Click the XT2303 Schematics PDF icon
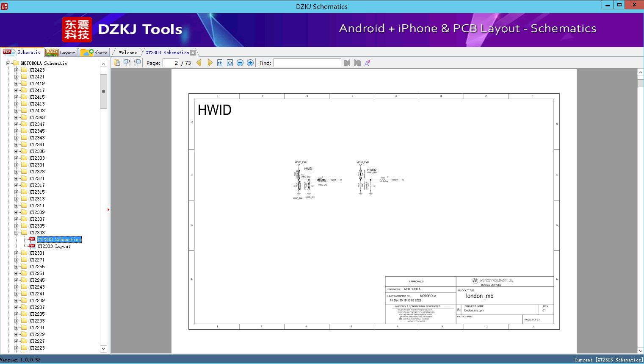Image resolution: width=644 pixels, height=364 pixels. pos(32,239)
